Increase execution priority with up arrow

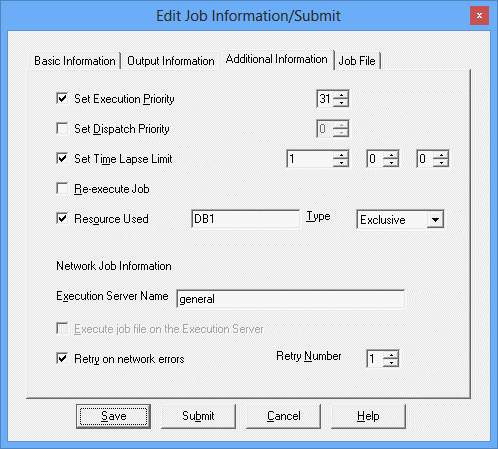click(341, 95)
